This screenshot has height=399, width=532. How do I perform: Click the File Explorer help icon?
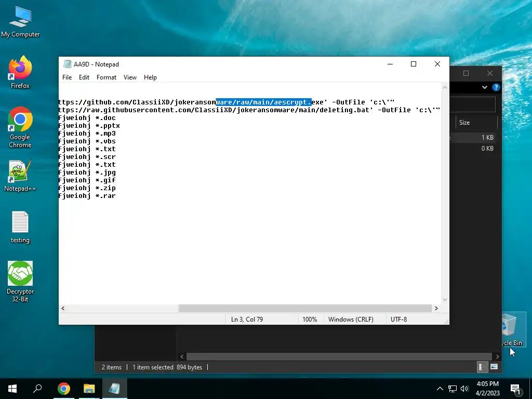click(496, 87)
